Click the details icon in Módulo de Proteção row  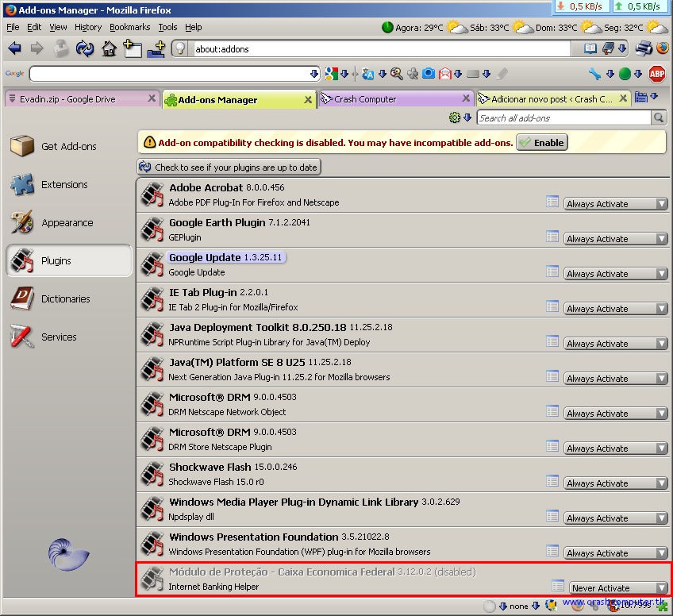558,586
